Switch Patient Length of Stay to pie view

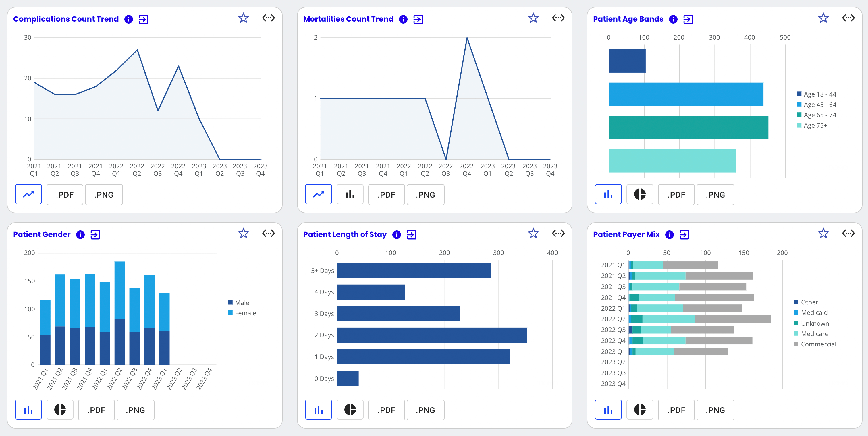coord(350,410)
